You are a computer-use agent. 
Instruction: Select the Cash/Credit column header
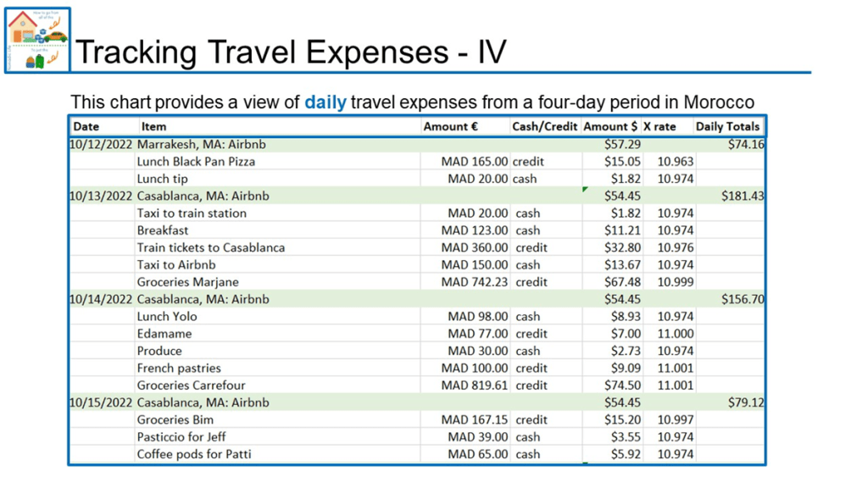[544, 126]
